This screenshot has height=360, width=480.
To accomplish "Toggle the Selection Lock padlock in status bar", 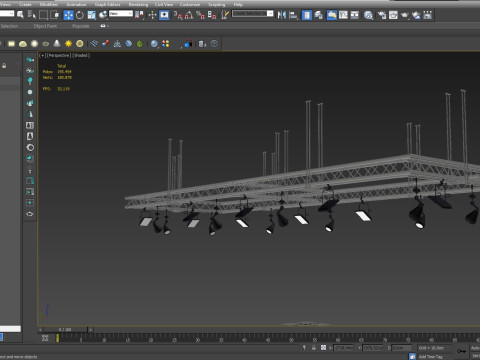I will click(314, 348).
